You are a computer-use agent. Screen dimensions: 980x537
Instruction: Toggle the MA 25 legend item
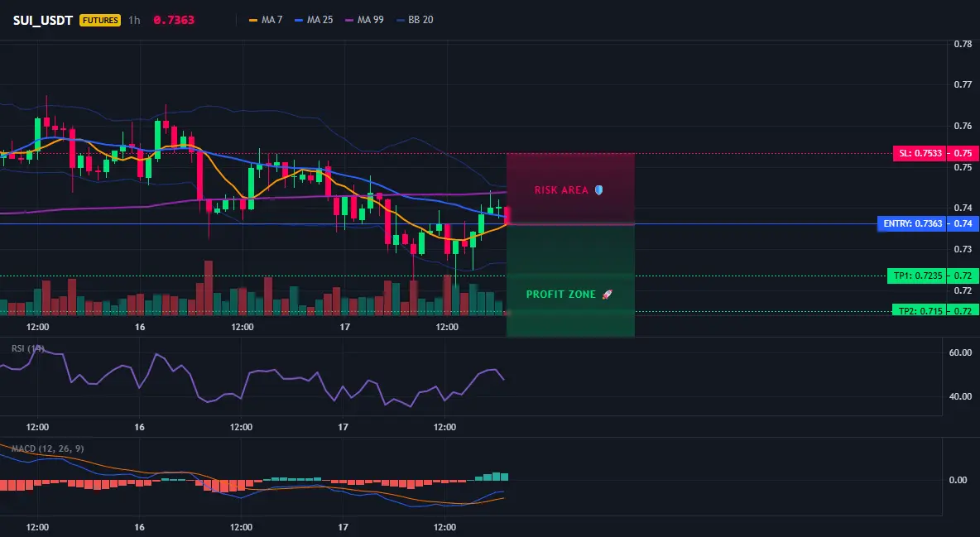tap(314, 20)
